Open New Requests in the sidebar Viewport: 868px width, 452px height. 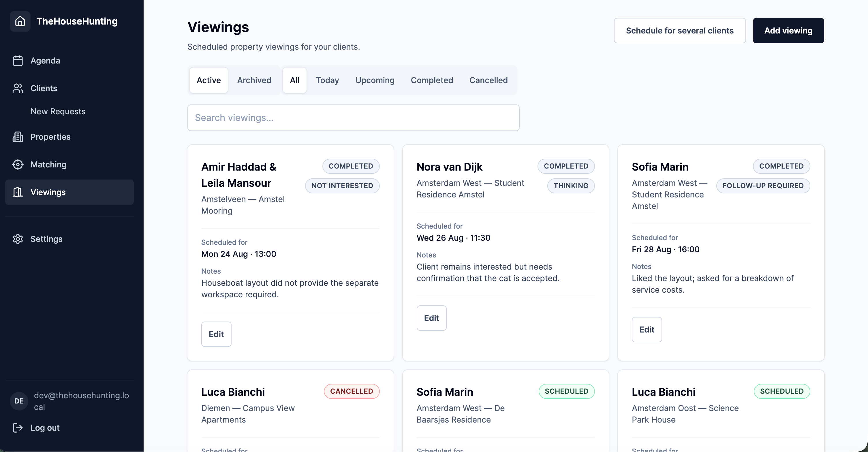click(58, 111)
